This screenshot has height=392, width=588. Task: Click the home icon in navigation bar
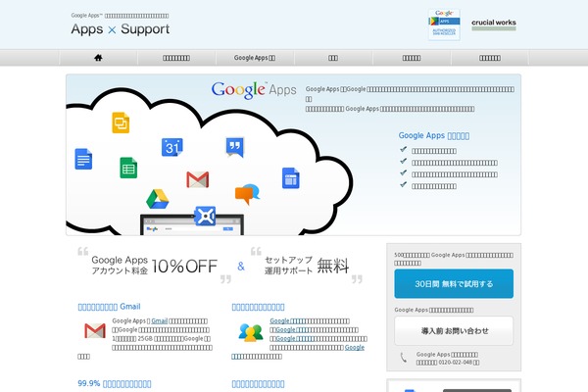click(x=98, y=58)
